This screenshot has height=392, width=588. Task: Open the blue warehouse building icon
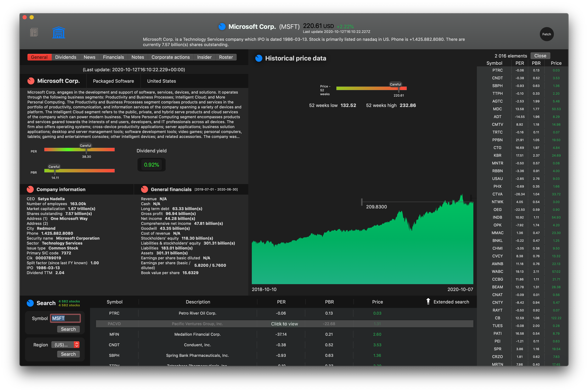[x=59, y=33]
